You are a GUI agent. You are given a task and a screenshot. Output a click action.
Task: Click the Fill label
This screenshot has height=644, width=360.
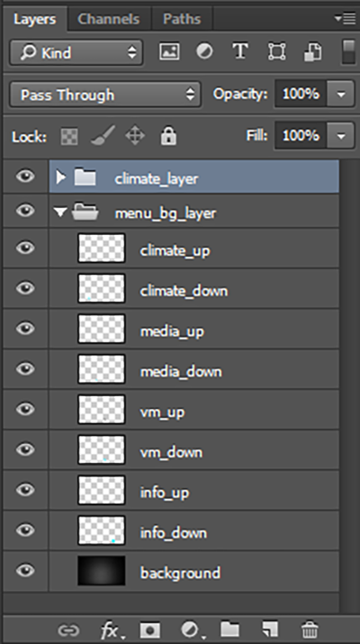coord(257,135)
